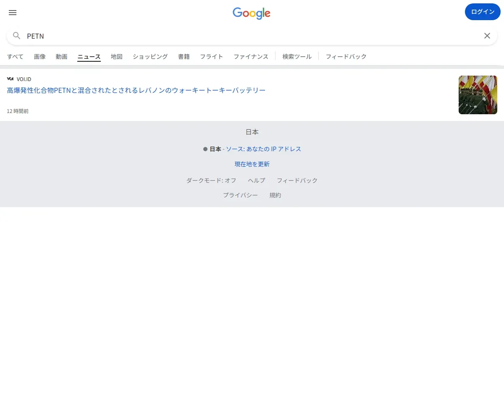Open the hamburger main menu
504x420 pixels.
coord(13,13)
